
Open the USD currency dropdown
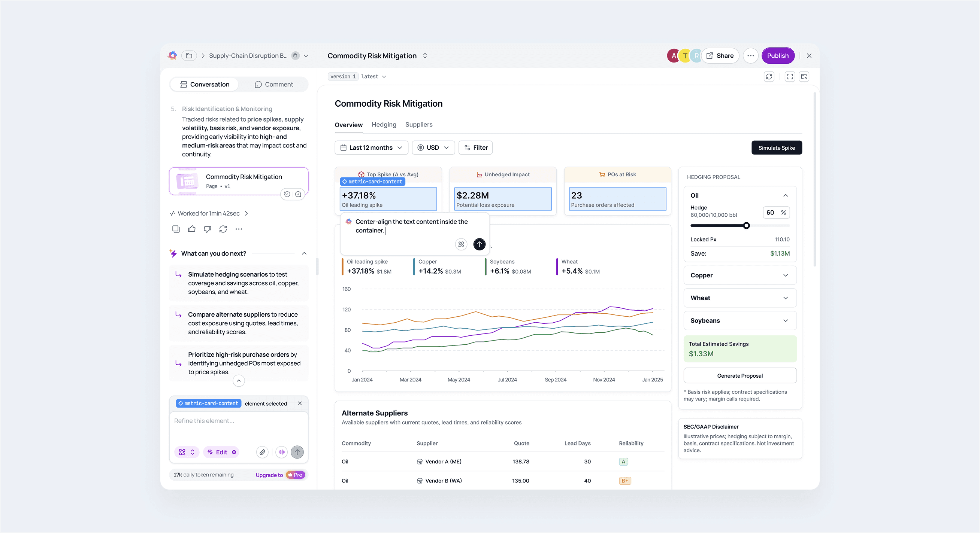pyautogui.click(x=433, y=147)
